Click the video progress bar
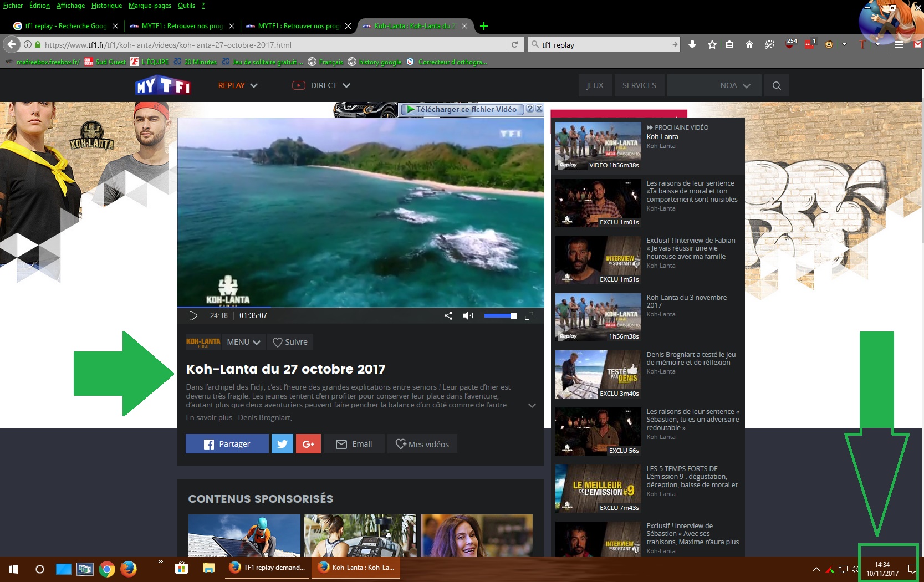Image resolution: width=924 pixels, height=582 pixels. (x=360, y=307)
